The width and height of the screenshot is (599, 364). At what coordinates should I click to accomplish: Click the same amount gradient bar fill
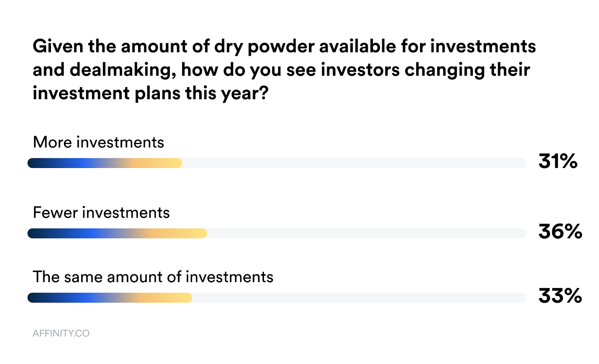(110, 298)
